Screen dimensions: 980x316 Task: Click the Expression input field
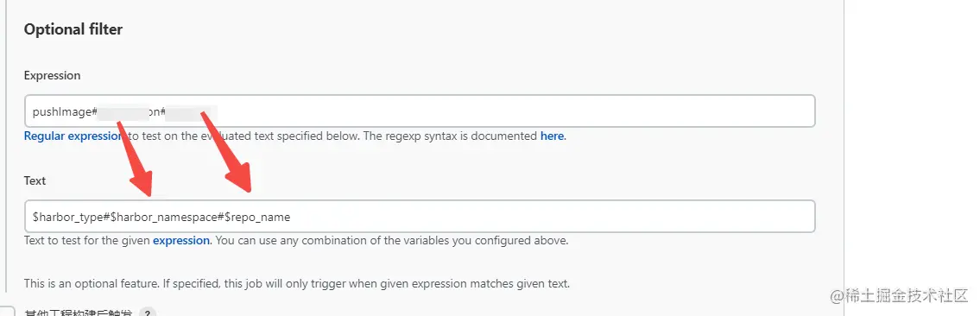[420, 111]
